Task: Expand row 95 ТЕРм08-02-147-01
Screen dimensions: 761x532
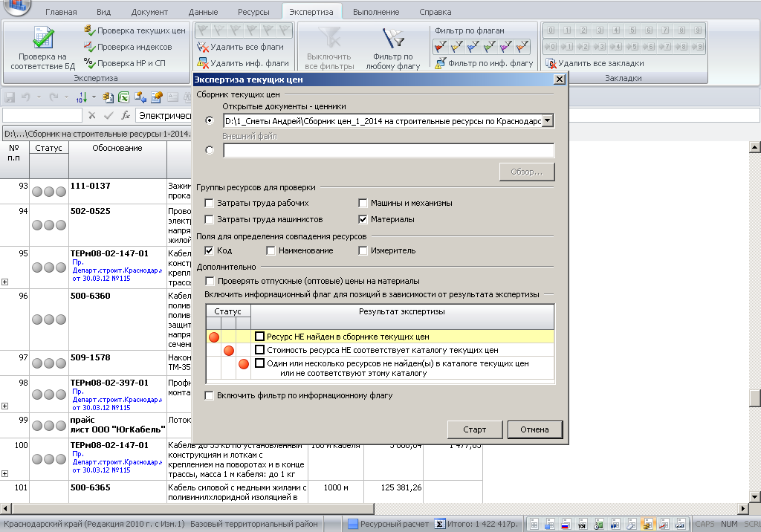Action: [5, 282]
